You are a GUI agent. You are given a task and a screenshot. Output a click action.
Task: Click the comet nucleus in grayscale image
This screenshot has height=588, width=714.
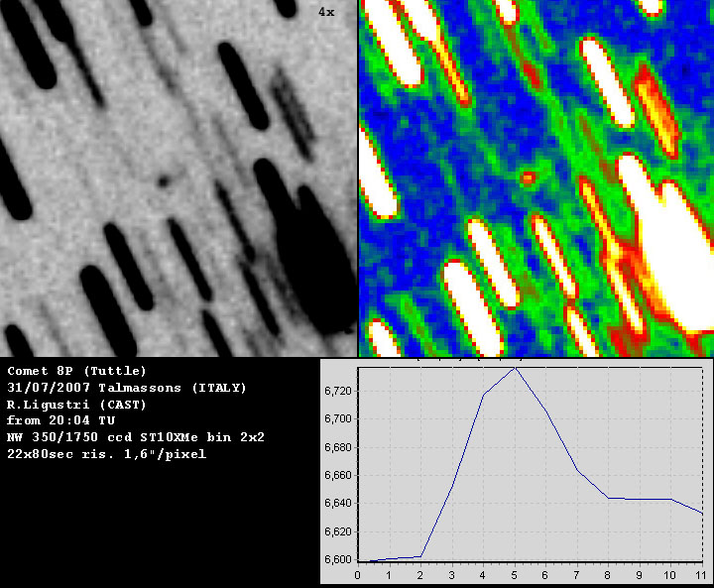165,182
